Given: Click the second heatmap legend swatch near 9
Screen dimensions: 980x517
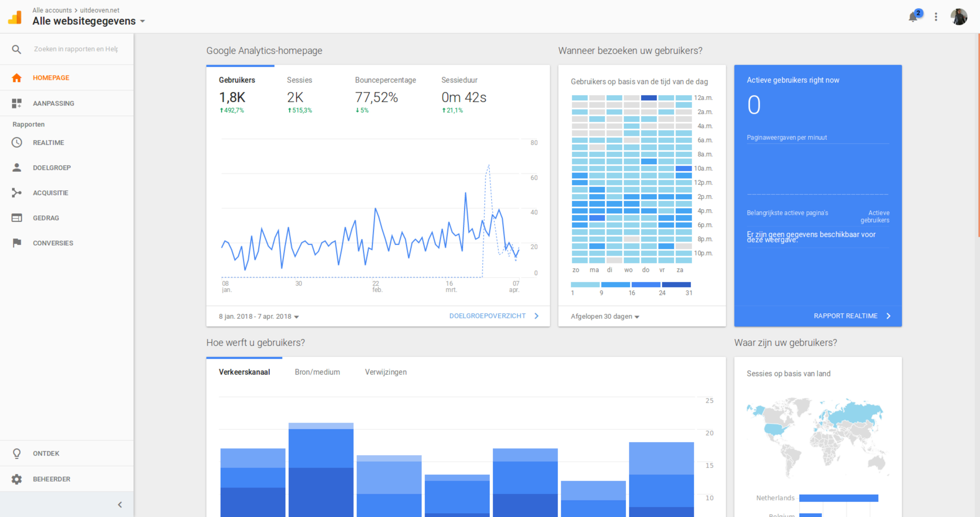Looking at the screenshot, I should coord(615,284).
